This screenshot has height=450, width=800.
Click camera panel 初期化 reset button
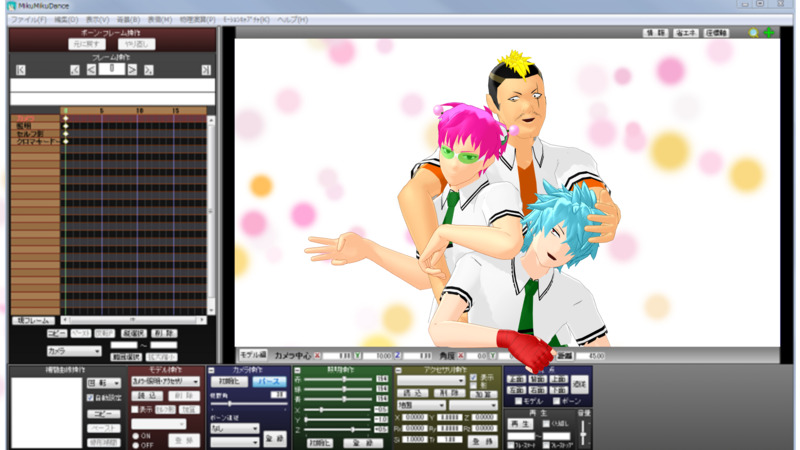click(x=229, y=381)
